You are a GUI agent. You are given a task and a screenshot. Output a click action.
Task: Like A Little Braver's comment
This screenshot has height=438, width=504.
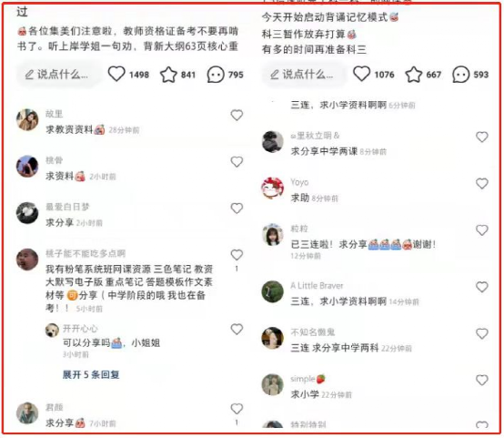482,287
